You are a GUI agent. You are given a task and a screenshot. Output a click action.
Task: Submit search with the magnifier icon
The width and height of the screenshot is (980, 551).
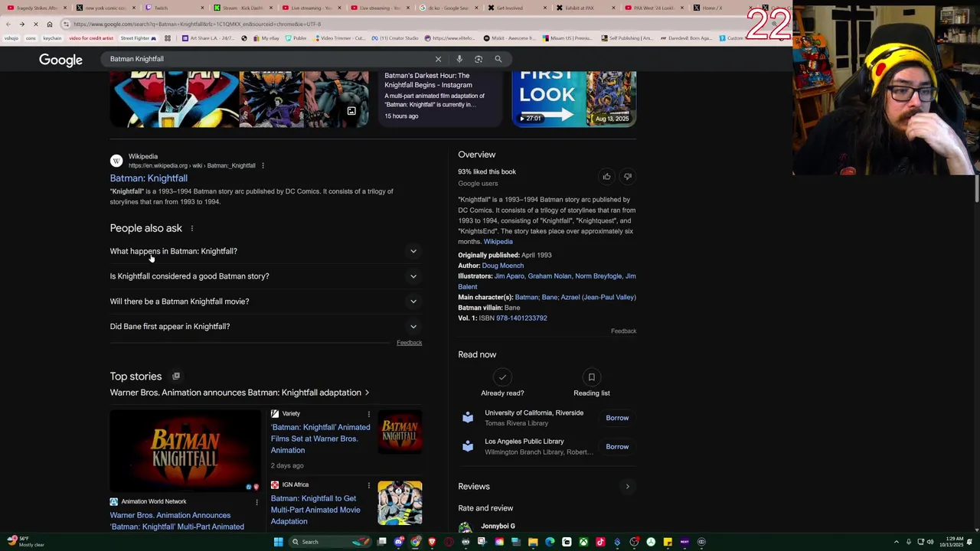(498, 59)
